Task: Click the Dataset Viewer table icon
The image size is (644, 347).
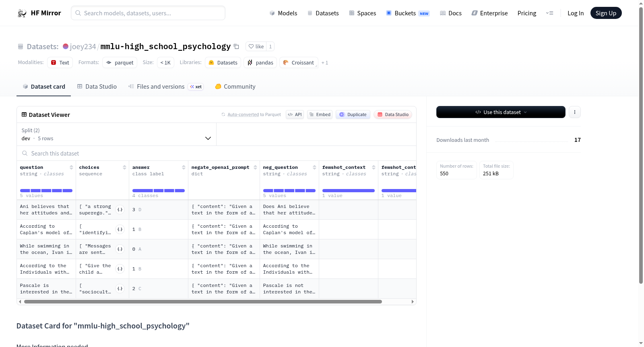Action: [24, 115]
